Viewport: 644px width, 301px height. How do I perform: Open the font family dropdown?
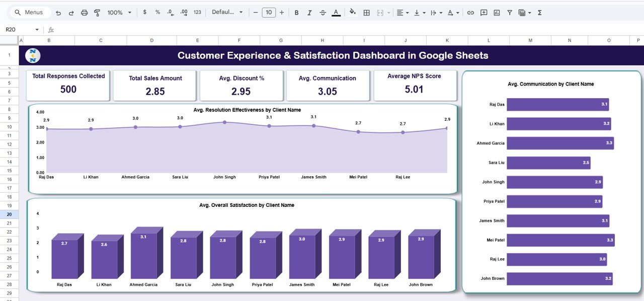click(x=227, y=12)
